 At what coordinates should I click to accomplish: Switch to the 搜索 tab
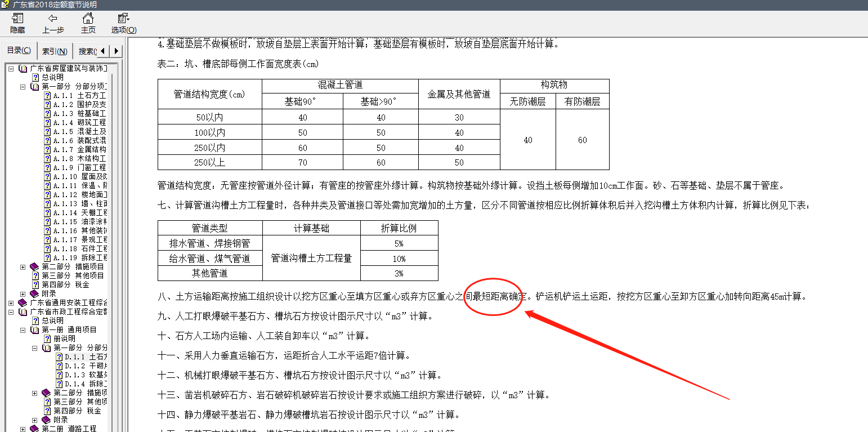coord(86,51)
